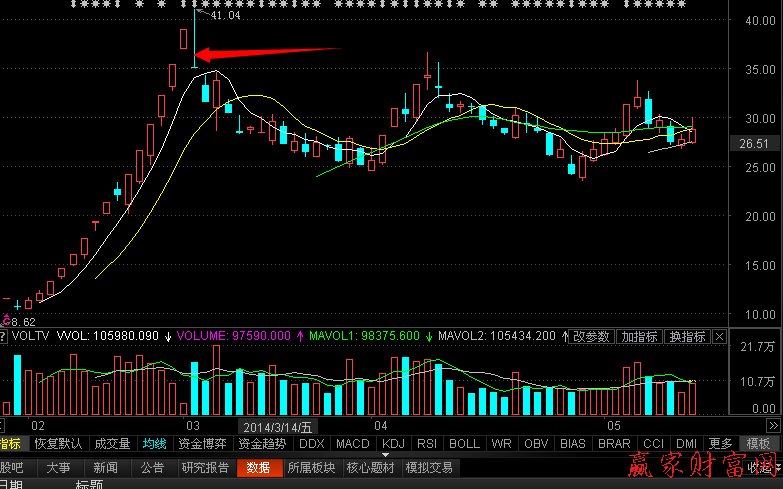Select the MACD indicator tab
Screen dimensions: 783x489
pyautogui.click(x=352, y=444)
